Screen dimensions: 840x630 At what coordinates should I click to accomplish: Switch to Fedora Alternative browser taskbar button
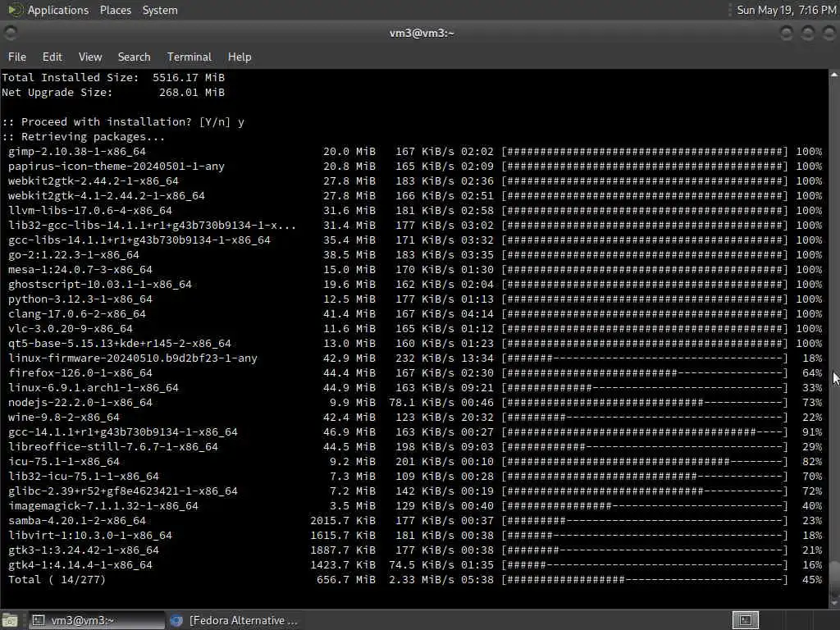tap(234, 620)
